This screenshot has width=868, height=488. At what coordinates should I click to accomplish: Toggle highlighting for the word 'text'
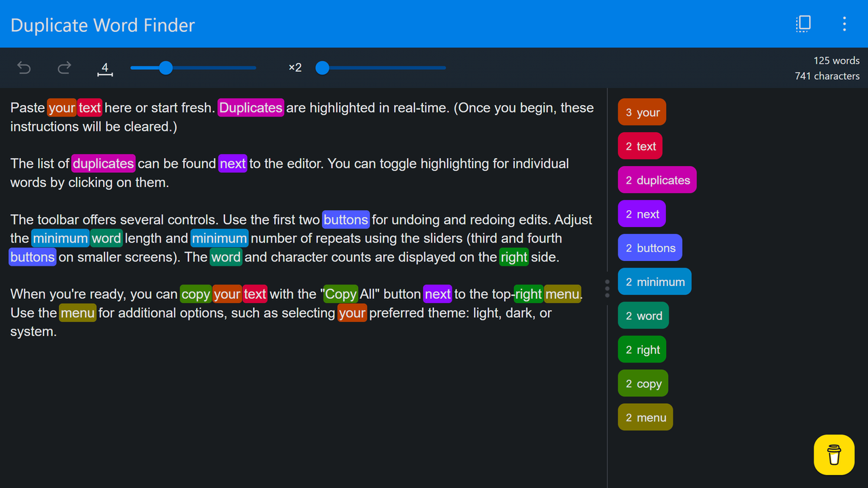639,146
